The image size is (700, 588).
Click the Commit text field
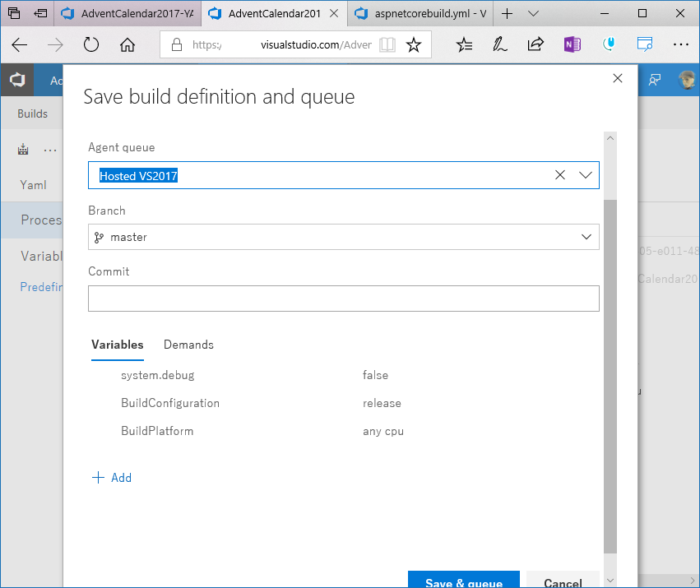pos(343,299)
